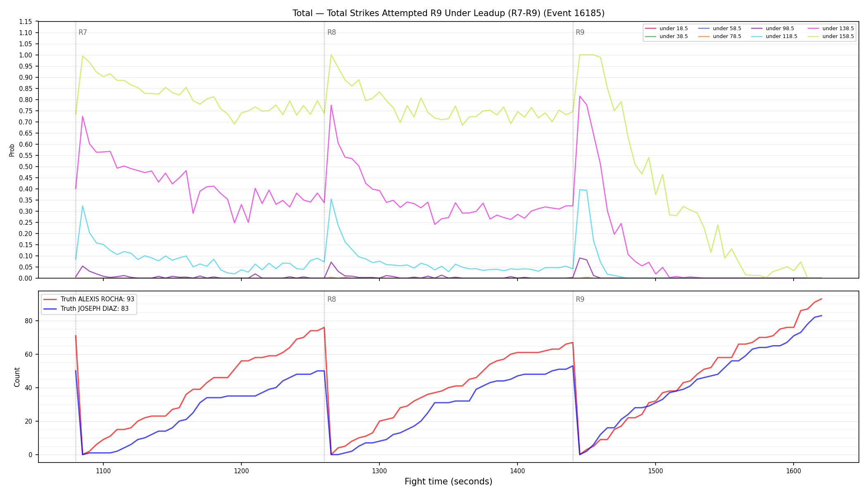
Task: Click the magenta swatch for under 138.5
Action: 813,29
